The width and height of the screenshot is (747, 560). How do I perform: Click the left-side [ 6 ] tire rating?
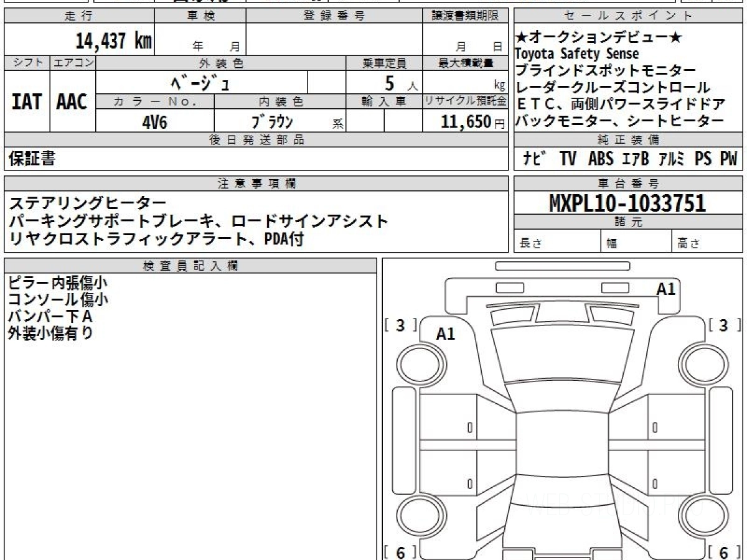pos(401,552)
